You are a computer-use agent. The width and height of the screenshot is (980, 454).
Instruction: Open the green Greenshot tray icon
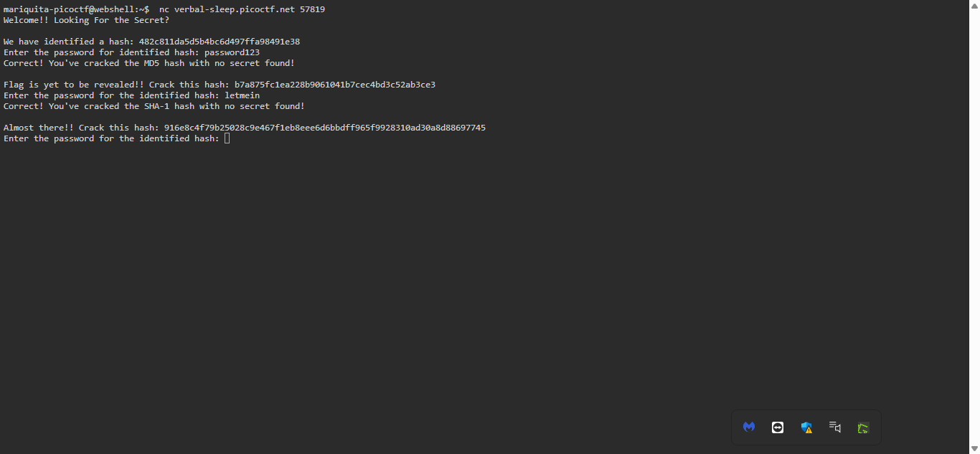tap(863, 428)
